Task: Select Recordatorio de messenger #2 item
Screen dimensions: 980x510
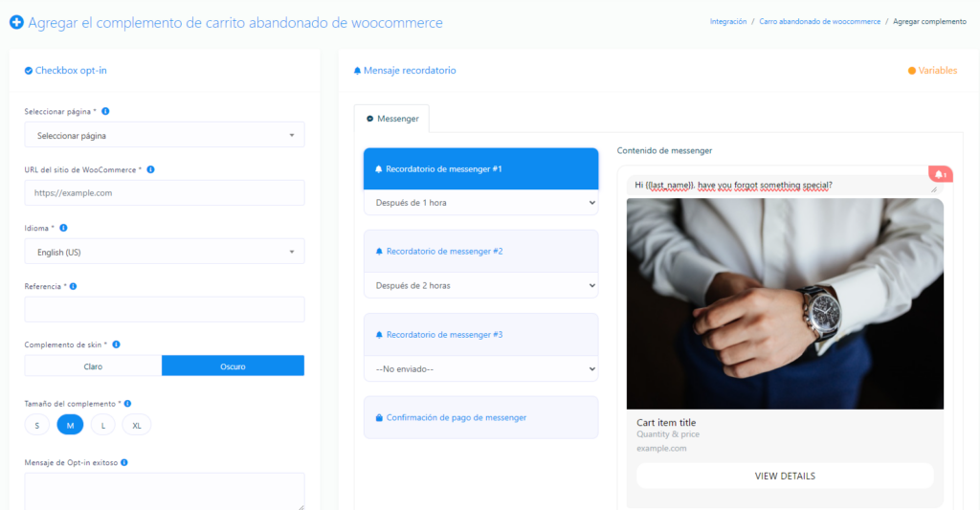Action: [481, 252]
